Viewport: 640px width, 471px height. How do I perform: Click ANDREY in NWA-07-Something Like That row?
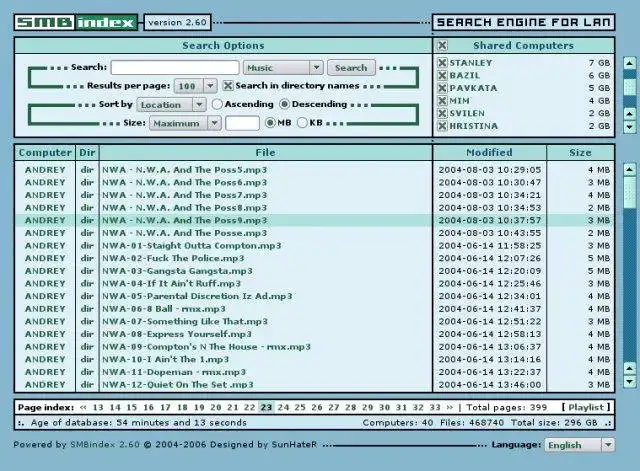point(45,321)
